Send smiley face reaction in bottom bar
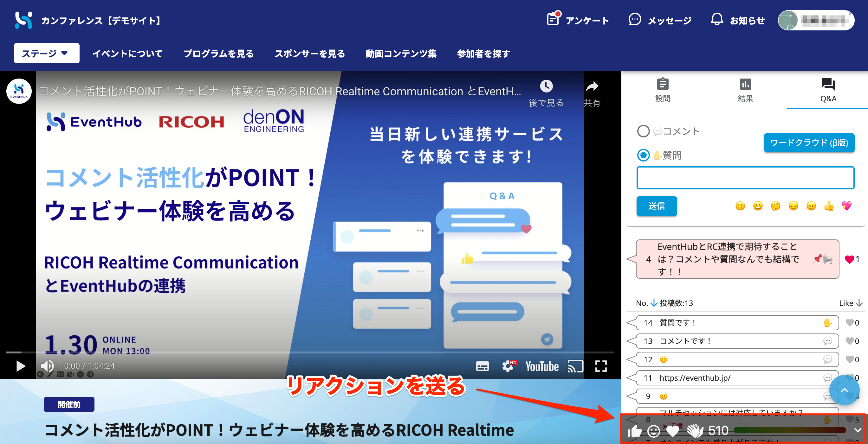 (654, 431)
